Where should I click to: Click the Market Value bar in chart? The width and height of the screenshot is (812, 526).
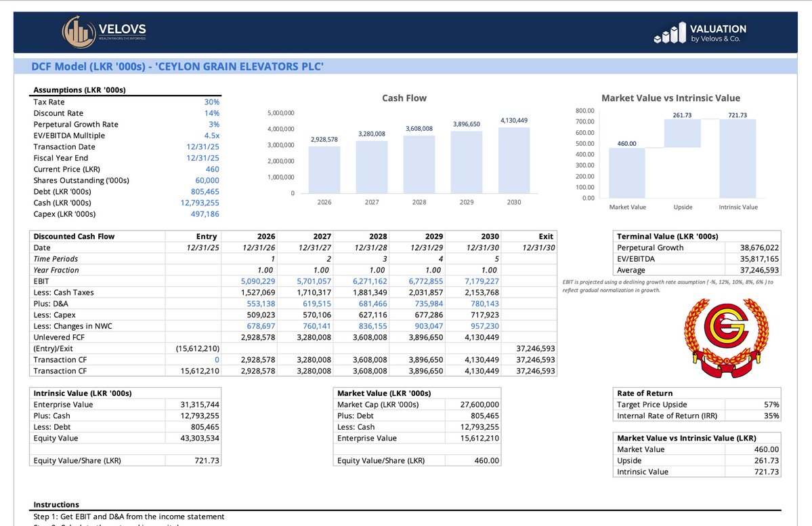click(627, 173)
